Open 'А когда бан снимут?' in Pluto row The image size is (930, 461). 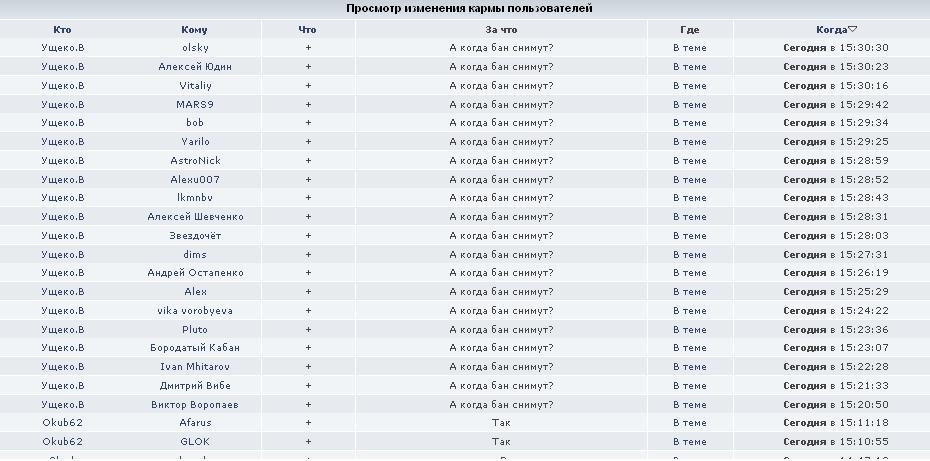point(501,330)
